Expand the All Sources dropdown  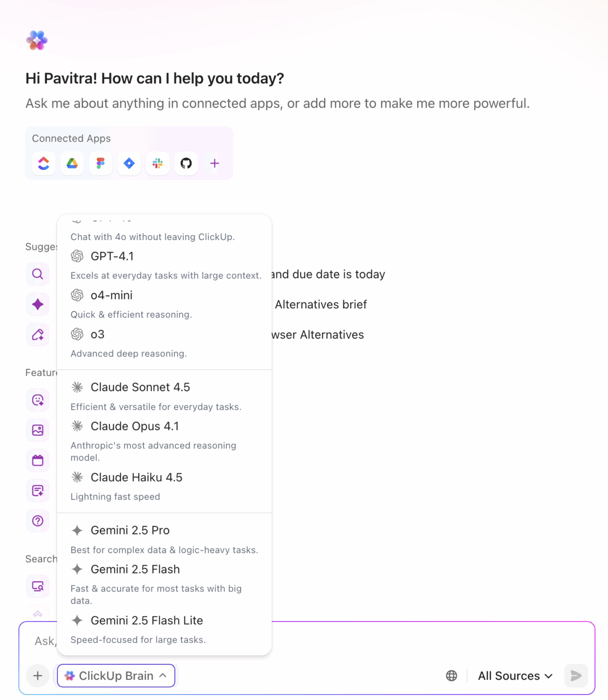[515, 676]
